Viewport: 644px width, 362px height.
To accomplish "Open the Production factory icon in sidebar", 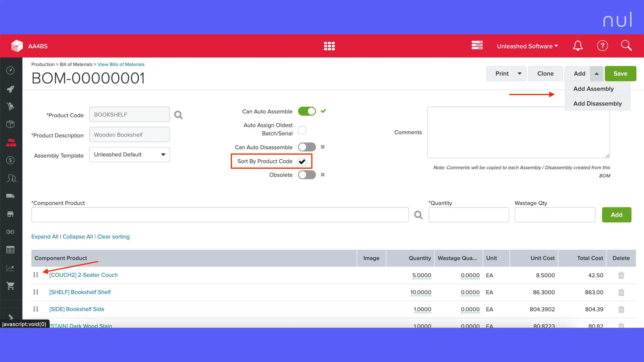I will pyautogui.click(x=11, y=142).
